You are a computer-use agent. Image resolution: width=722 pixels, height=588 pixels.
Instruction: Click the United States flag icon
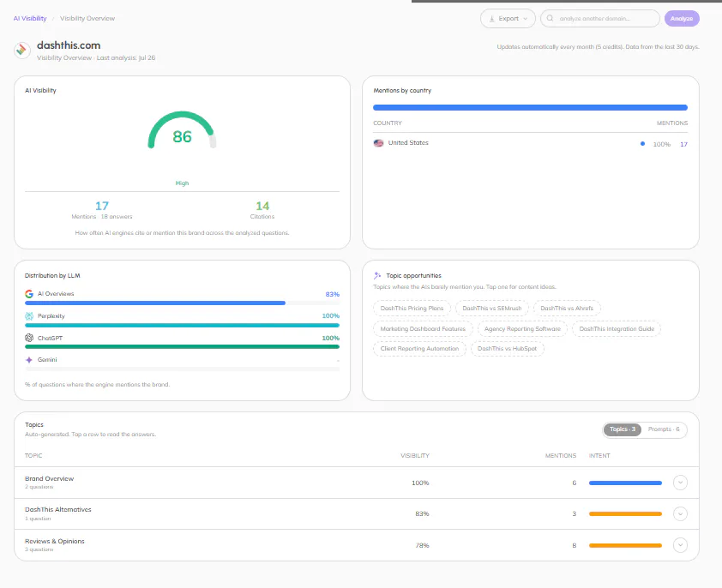[378, 143]
